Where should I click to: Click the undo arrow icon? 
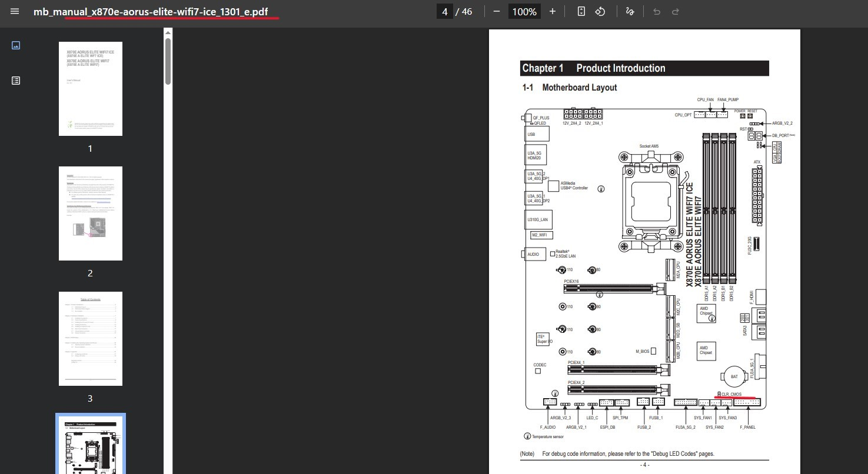657,12
